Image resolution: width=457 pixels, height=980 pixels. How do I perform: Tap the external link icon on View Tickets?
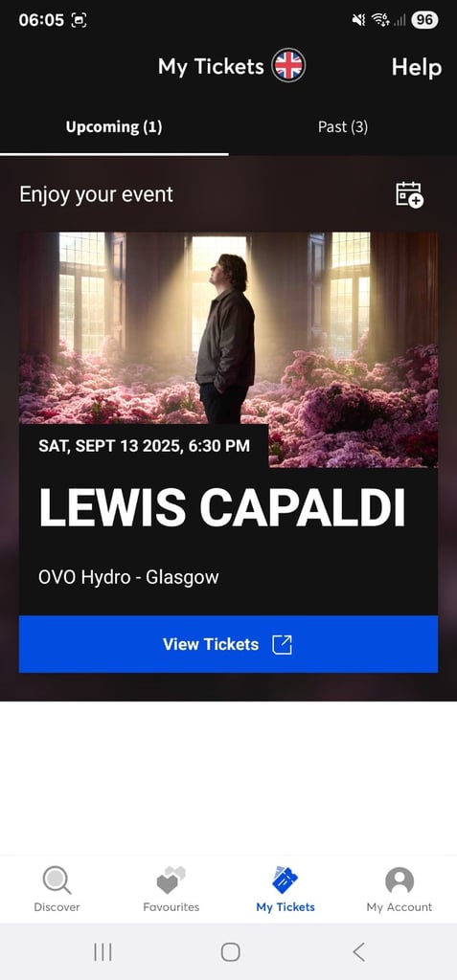[283, 644]
